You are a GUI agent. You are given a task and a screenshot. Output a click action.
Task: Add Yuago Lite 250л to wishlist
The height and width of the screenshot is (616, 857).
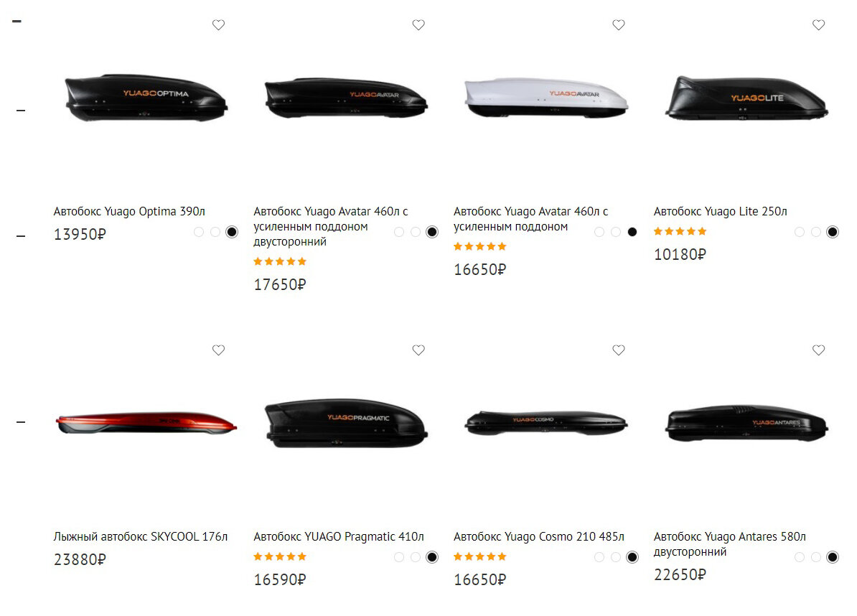(x=819, y=24)
